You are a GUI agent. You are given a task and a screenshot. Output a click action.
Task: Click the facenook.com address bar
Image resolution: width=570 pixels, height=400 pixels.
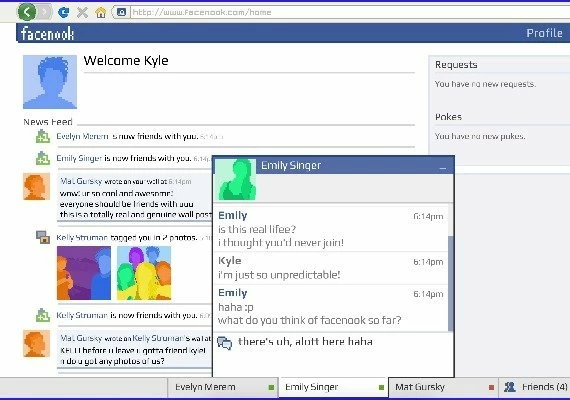[349, 12]
